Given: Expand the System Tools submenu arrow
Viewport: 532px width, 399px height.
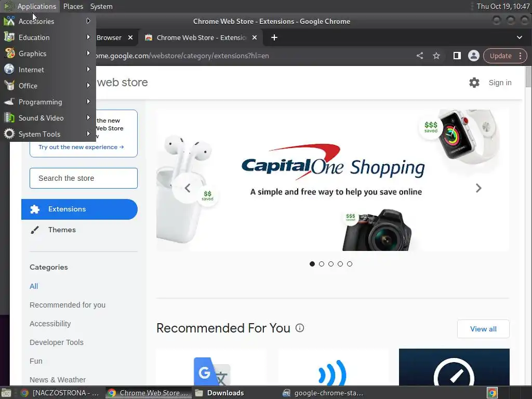Looking at the screenshot, I should click(x=88, y=134).
